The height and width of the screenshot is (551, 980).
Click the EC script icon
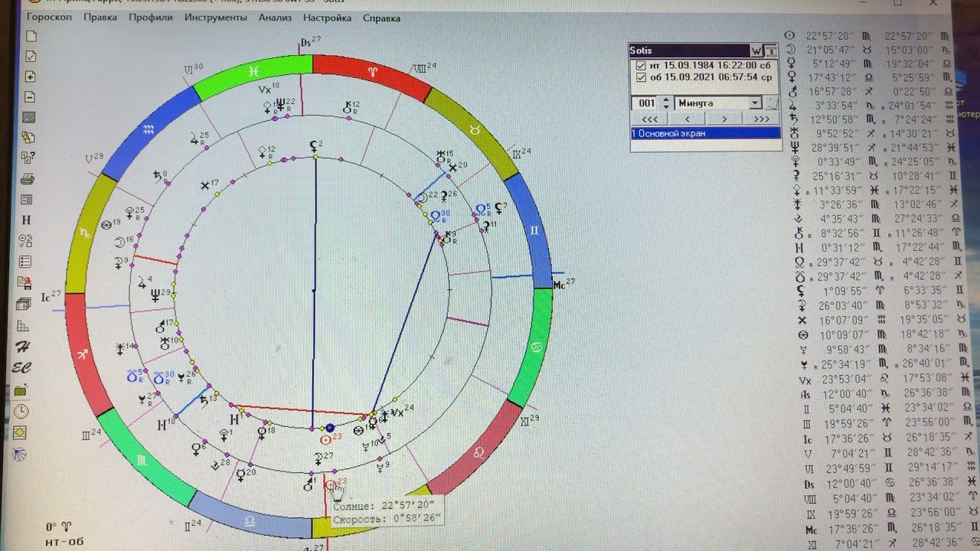(x=21, y=368)
